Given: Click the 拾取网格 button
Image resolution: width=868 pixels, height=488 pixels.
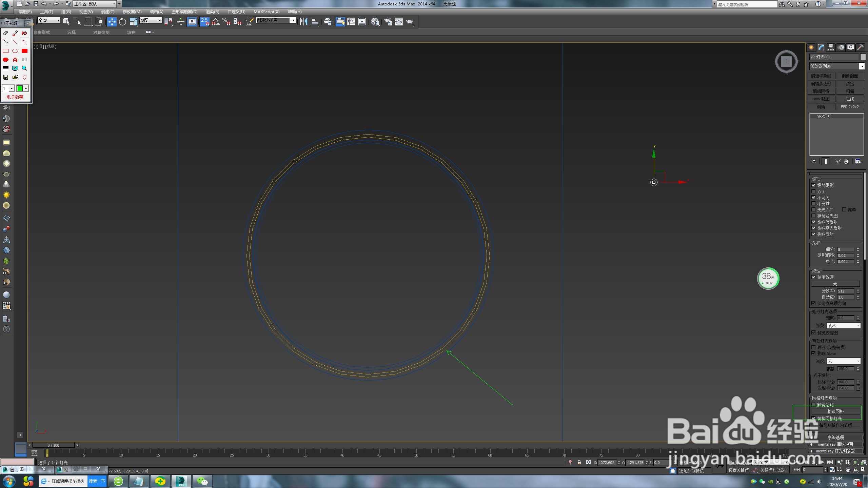Looking at the screenshot, I should click(835, 411).
